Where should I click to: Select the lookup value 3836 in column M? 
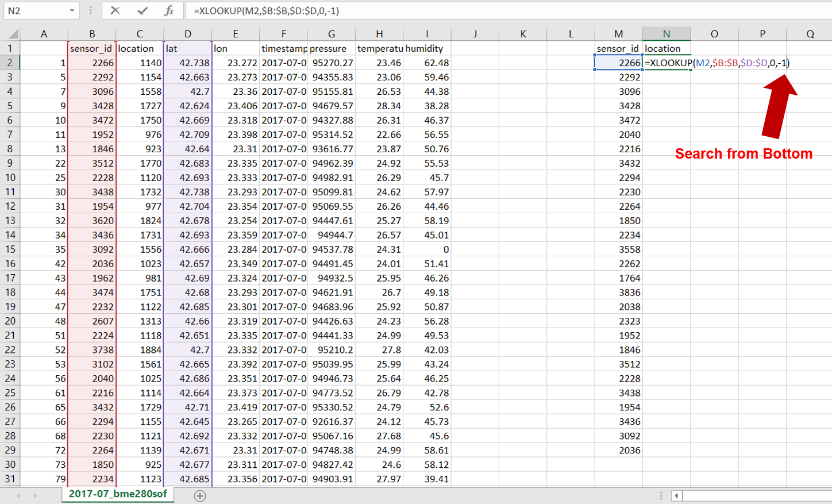[x=619, y=293]
